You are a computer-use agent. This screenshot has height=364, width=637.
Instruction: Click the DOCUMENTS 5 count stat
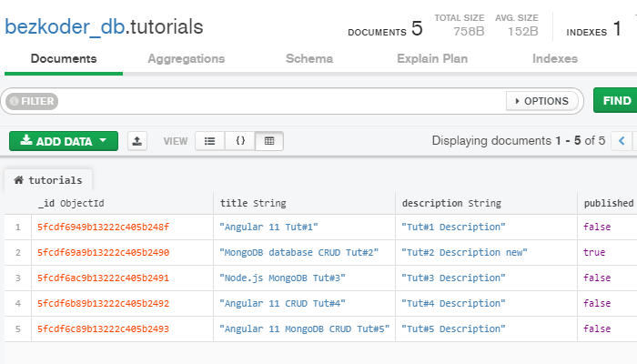tap(385, 29)
